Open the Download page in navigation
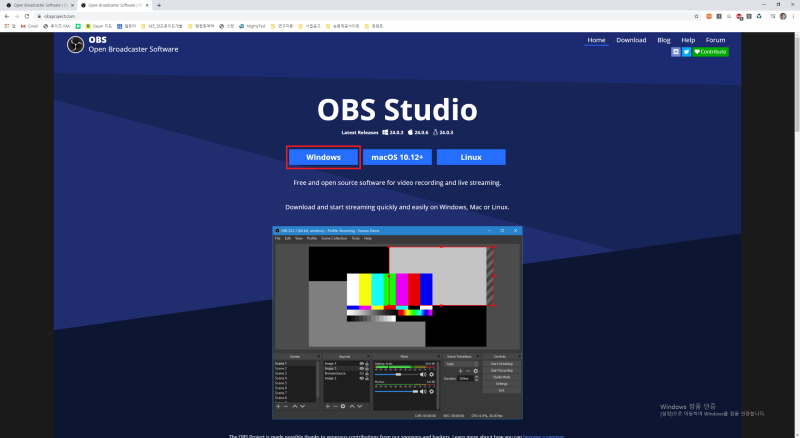The height and width of the screenshot is (438, 800). point(631,40)
